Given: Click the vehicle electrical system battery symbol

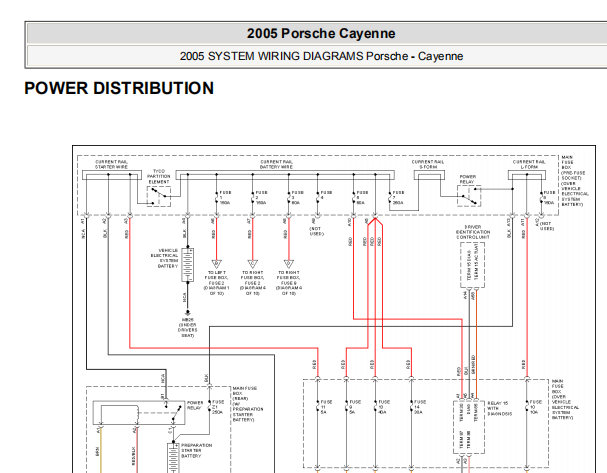Looking at the screenshot, I should (188, 265).
